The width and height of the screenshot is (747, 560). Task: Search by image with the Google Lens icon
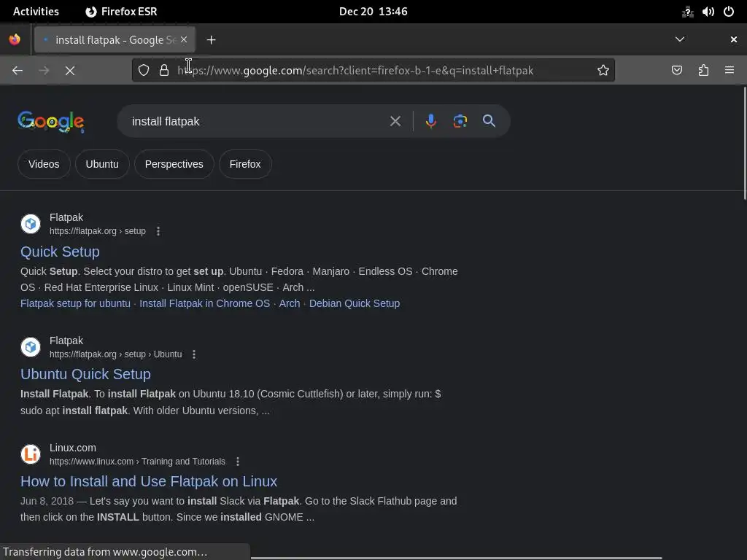coord(460,121)
